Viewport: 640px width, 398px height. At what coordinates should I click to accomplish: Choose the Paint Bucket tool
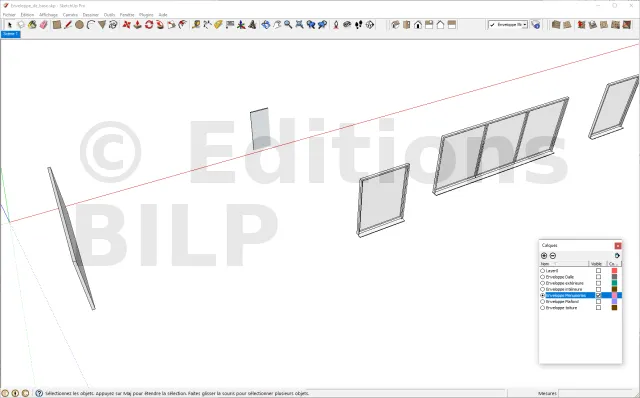point(32,24)
